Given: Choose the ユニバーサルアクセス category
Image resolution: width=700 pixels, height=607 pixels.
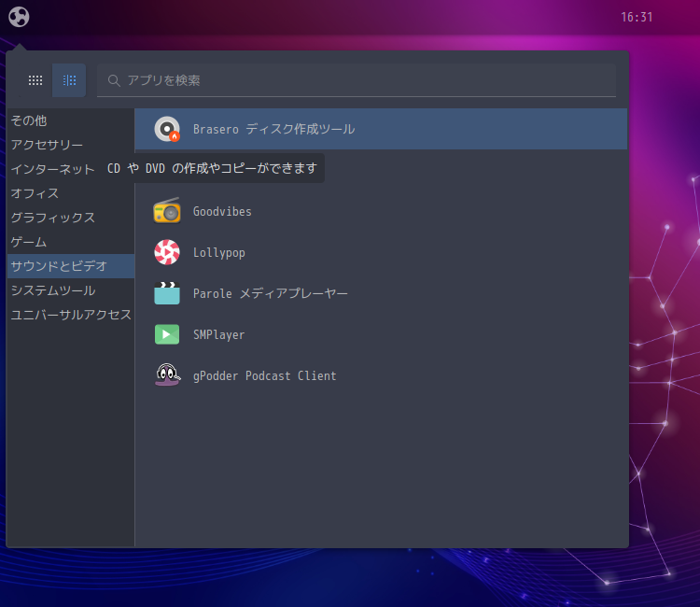Looking at the screenshot, I should [x=71, y=315].
